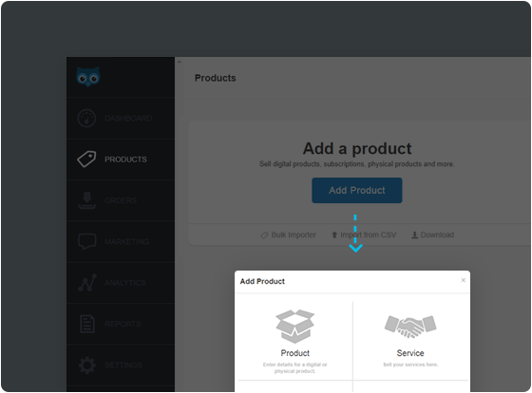The image size is (532, 393).
Task: Choose the Service handshake icon option
Action: 410,327
